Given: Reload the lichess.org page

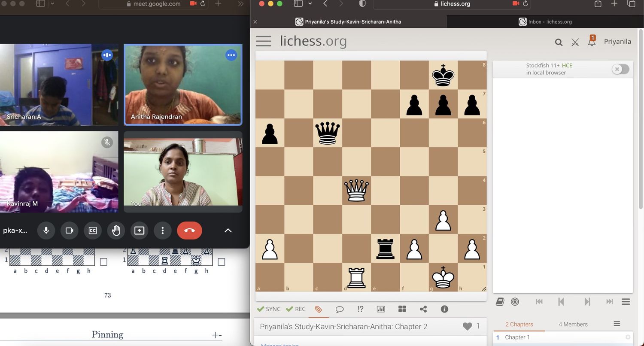Looking at the screenshot, I should pos(526,4).
